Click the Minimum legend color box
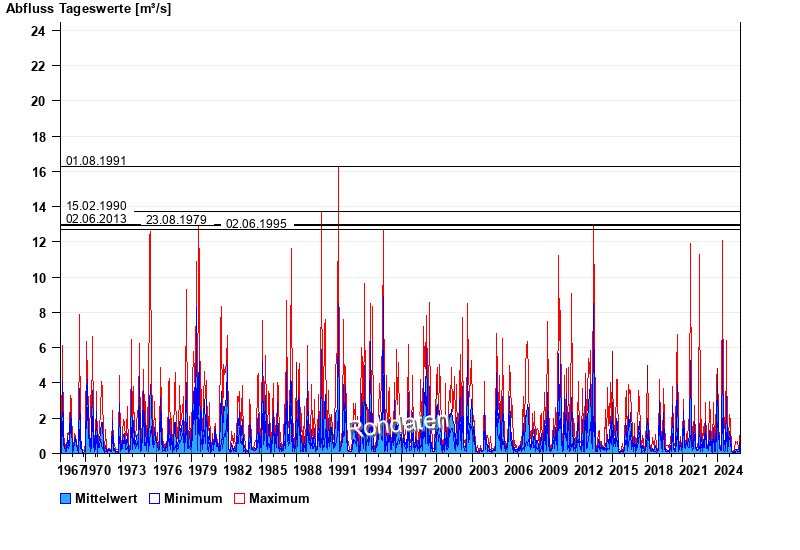This screenshot has width=800, height=550. point(155,498)
